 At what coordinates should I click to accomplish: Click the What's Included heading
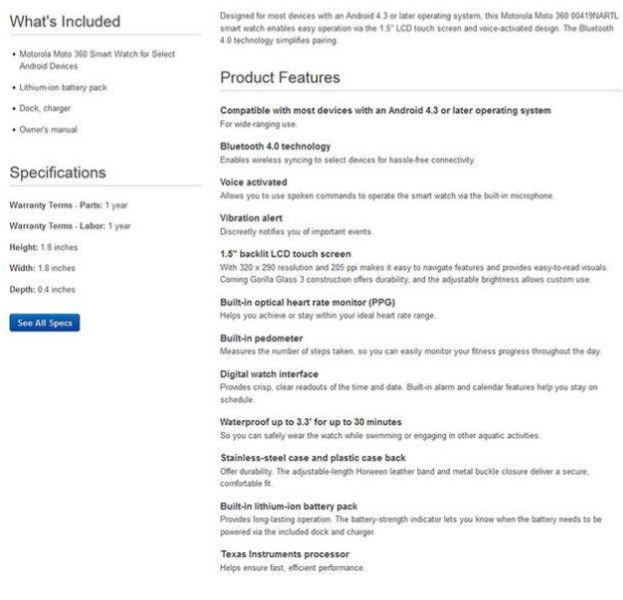pyautogui.click(x=65, y=22)
